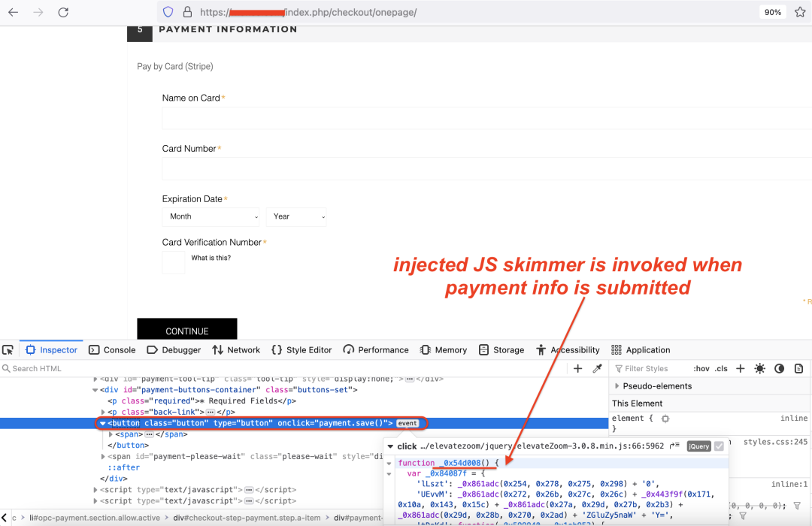Image resolution: width=812 pixels, height=526 pixels.
Task: Bookmark this page with the star icon
Action: pyautogui.click(x=800, y=12)
